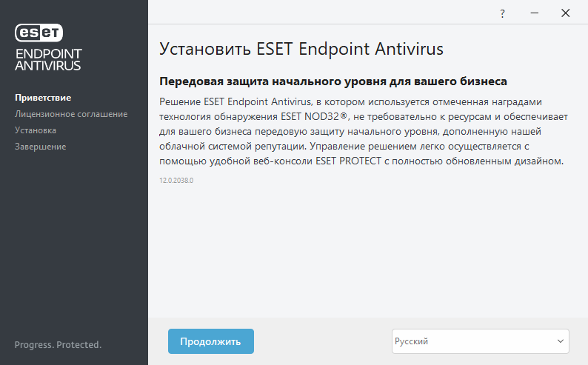Minimize the installer window
This screenshot has width=588, height=365.
click(x=533, y=13)
